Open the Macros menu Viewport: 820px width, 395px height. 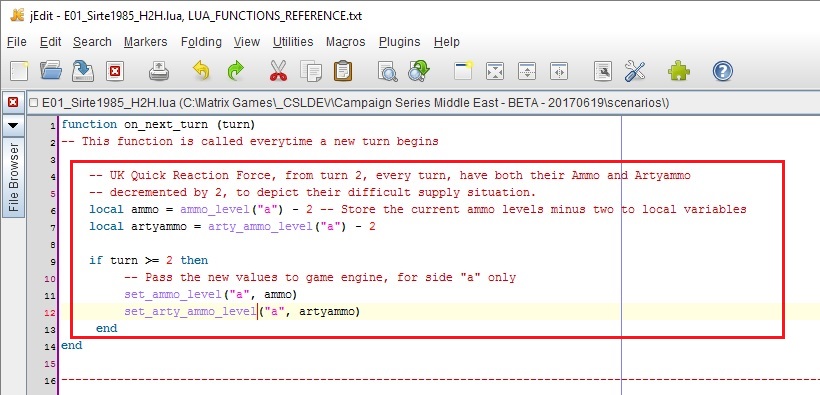[x=346, y=42]
